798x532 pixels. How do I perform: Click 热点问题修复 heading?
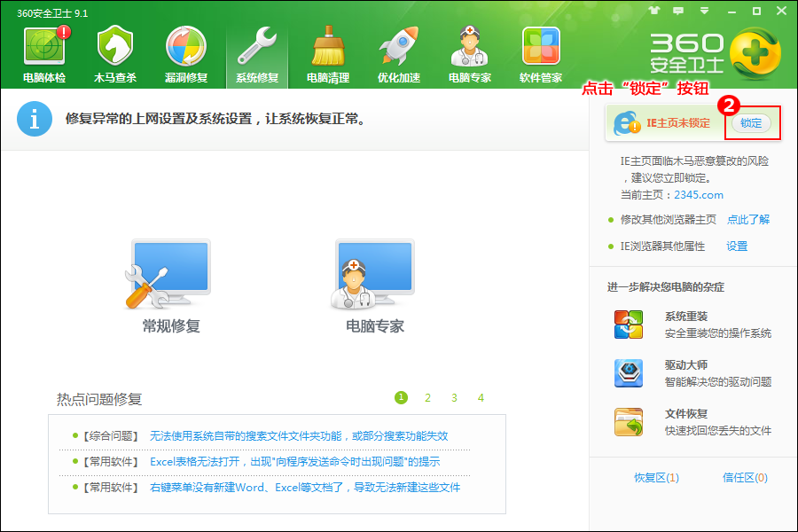coord(99,399)
